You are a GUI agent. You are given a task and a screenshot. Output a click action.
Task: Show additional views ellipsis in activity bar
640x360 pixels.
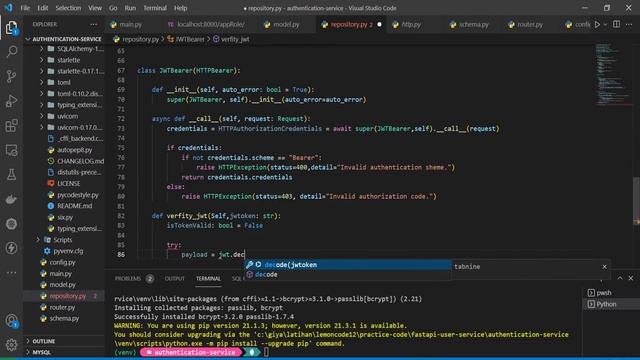(x=11, y=272)
